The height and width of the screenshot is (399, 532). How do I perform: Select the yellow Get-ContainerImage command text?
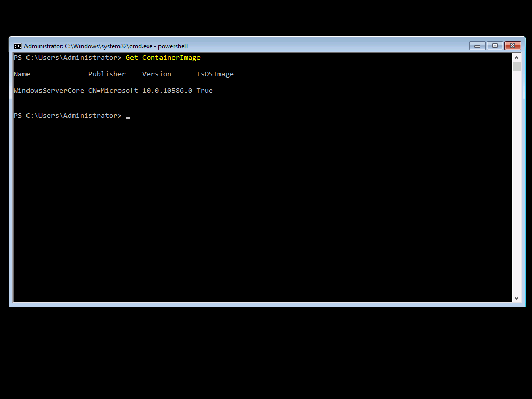pos(163,57)
